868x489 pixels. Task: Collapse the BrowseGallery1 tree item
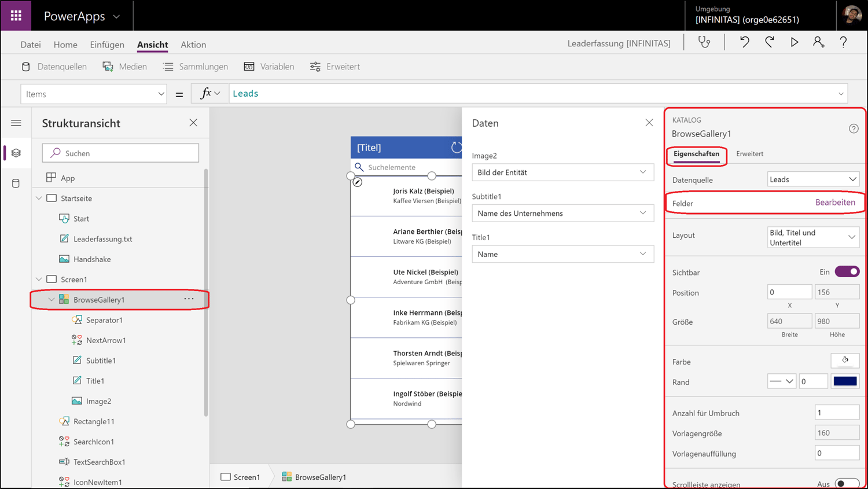coord(52,300)
